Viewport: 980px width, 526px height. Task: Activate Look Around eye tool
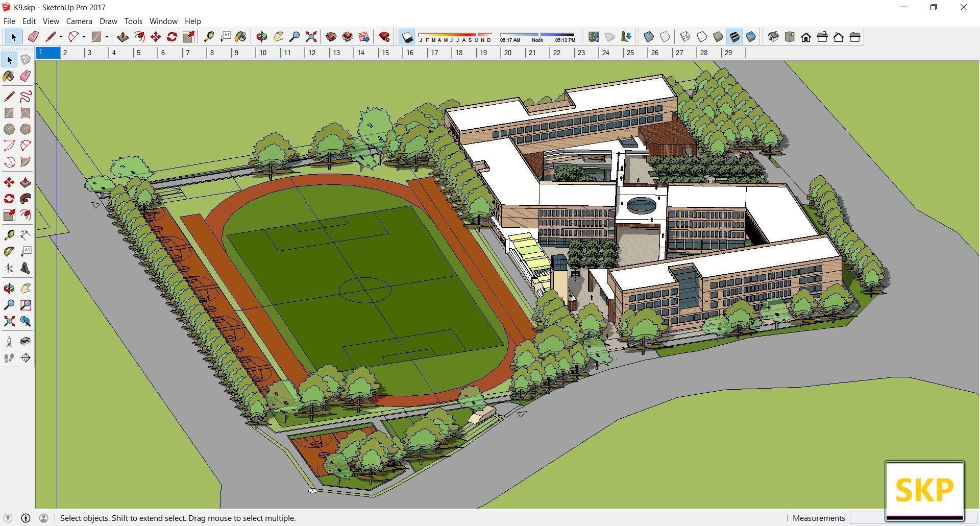click(x=26, y=342)
